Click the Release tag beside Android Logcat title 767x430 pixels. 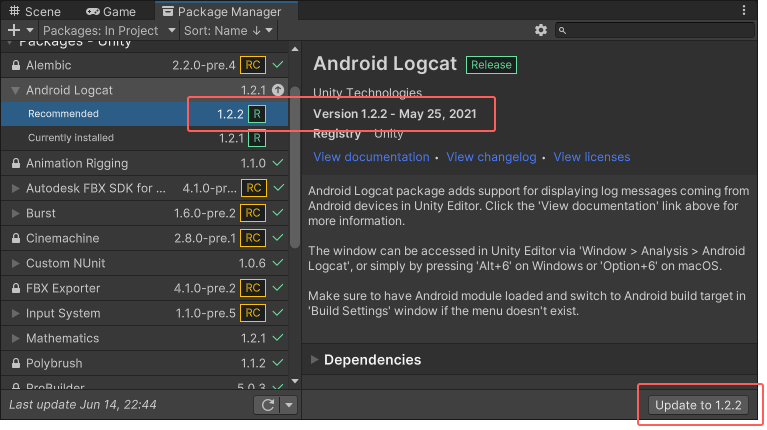(x=490, y=65)
